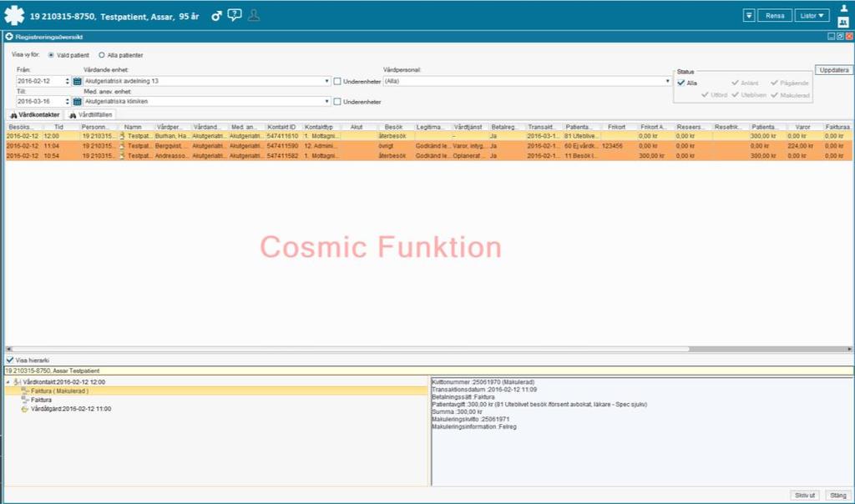Toggle the Pågående status checkbox
Image resolution: width=855 pixels, height=504 pixels.
pyautogui.click(x=774, y=83)
